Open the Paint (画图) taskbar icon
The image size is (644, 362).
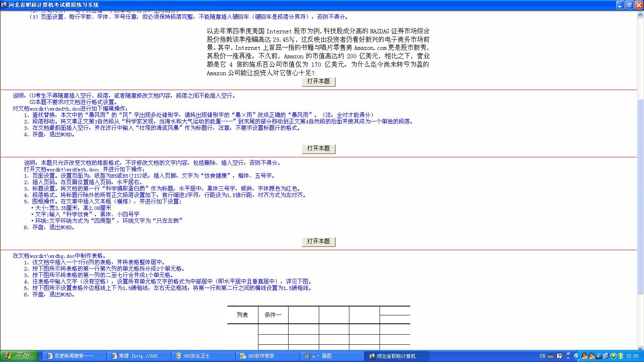tap(322, 356)
